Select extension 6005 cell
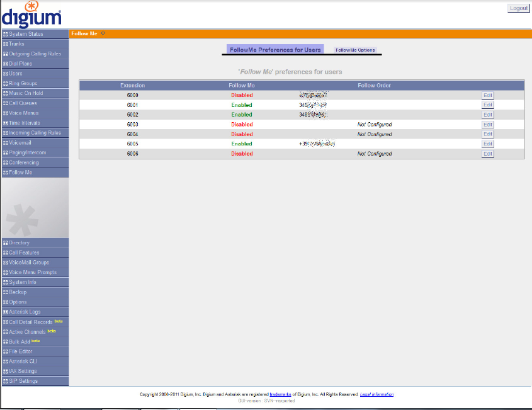Screen dimensions: 532x410 (x=132, y=144)
